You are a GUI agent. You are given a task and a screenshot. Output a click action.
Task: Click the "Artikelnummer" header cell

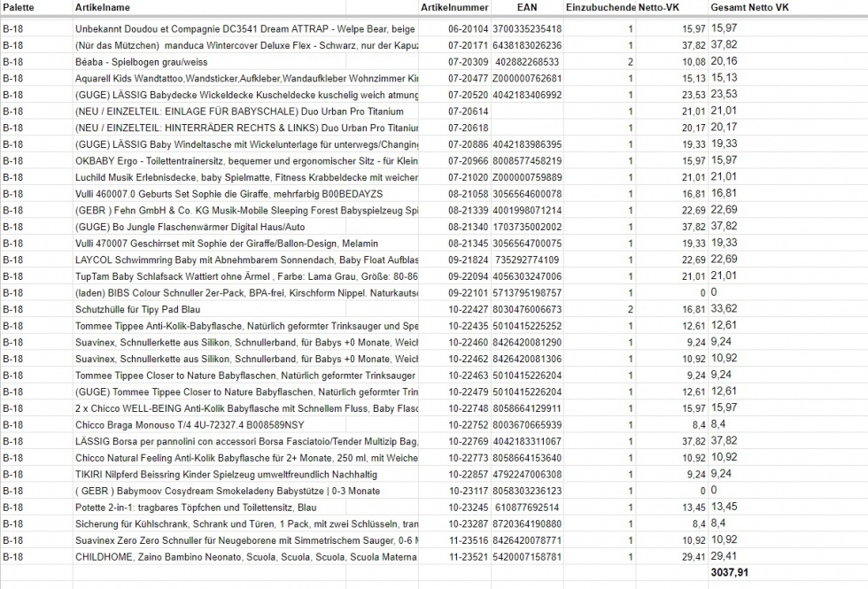click(x=454, y=8)
